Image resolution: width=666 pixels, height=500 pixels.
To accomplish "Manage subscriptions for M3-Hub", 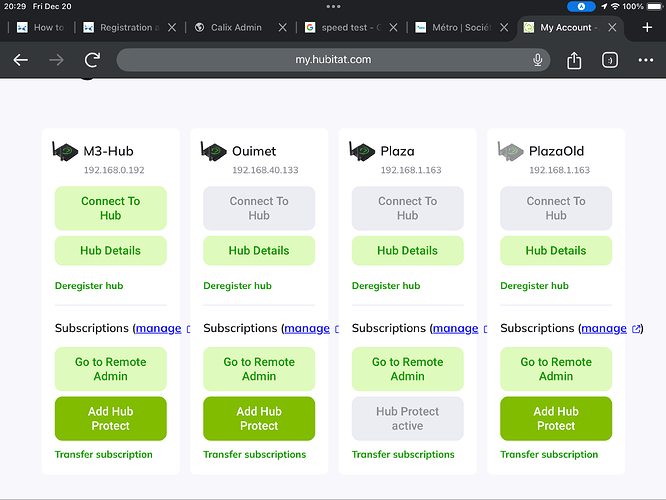I will coord(158,328).
